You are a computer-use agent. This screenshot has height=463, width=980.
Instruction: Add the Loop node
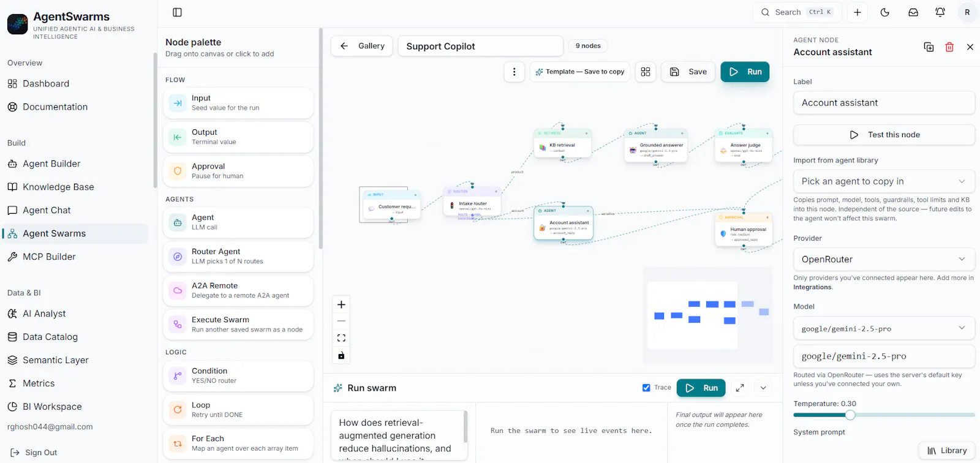click(238, 410)
